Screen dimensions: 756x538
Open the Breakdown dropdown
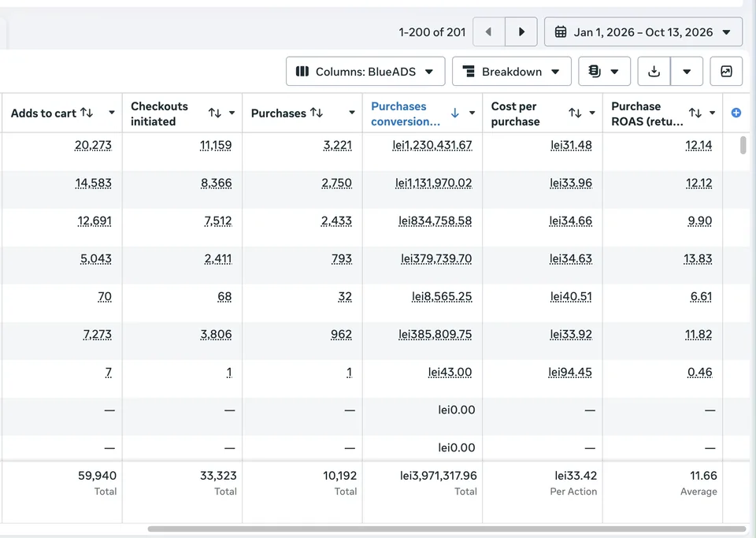point(512,72)
